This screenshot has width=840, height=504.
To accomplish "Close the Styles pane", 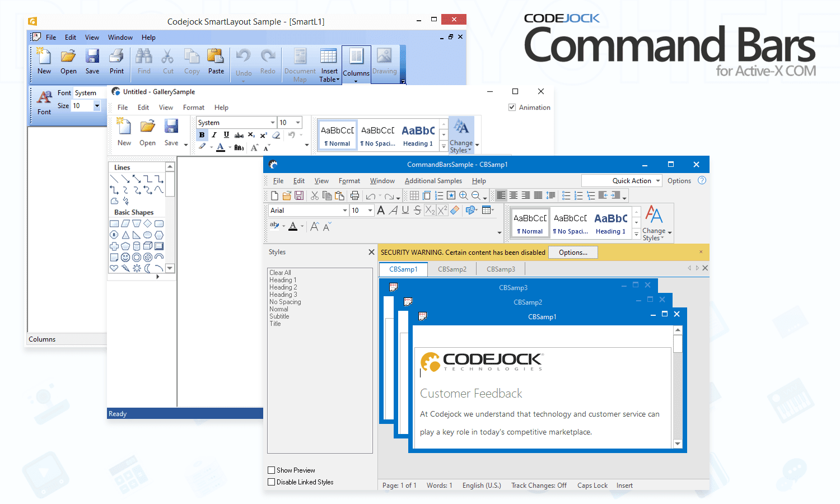I will [371, 253].
